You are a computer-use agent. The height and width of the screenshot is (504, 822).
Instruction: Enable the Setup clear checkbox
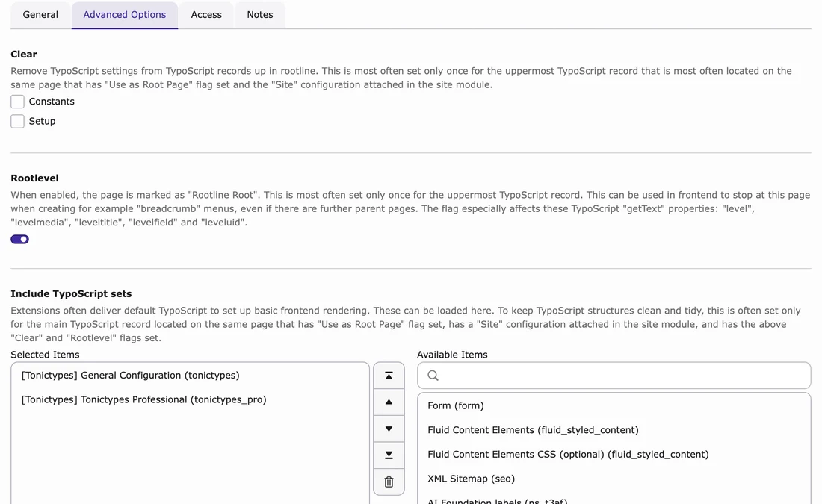pos(17,121)
